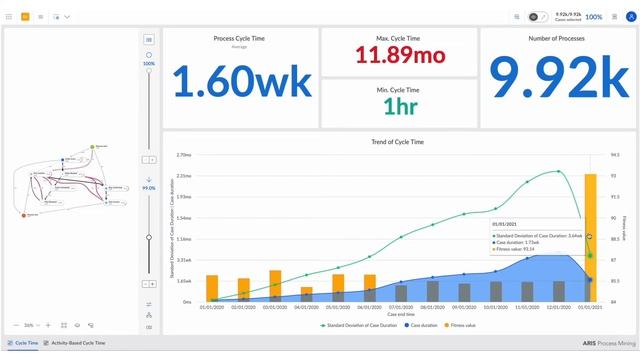
Task: Toggle Case duration legend entry
Action: tap(421, 325)
